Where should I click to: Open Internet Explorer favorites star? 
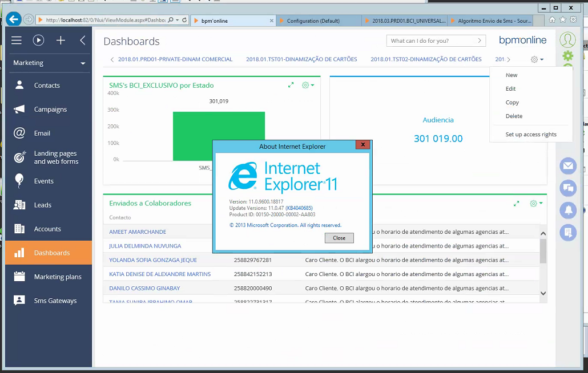tap(562, 20)
